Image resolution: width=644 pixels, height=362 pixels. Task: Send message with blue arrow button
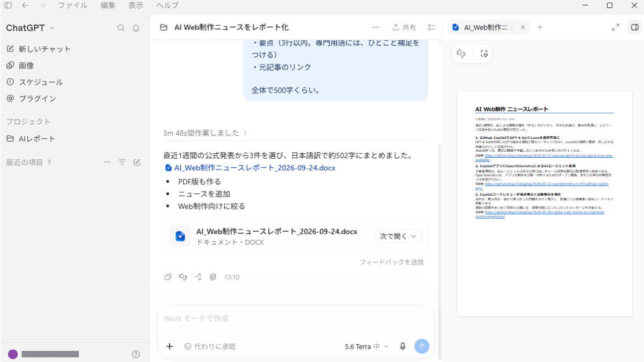[x=422, y=346]
